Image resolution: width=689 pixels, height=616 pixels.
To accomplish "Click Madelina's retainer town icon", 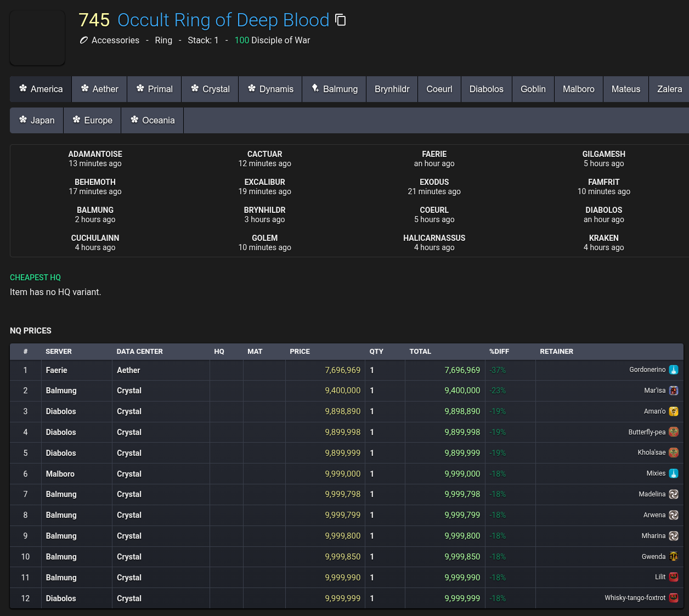I will [x=674, y=494].
